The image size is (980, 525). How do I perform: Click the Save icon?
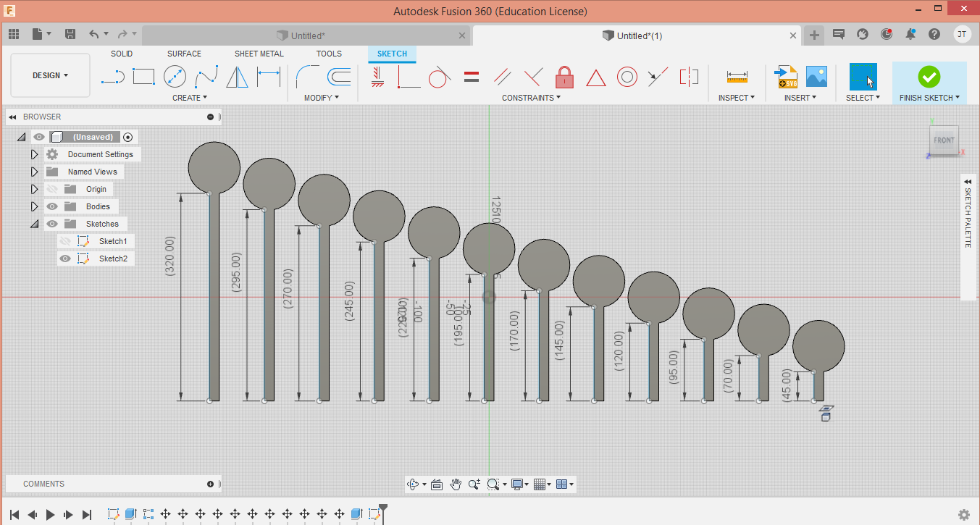(x=70, y=34)
